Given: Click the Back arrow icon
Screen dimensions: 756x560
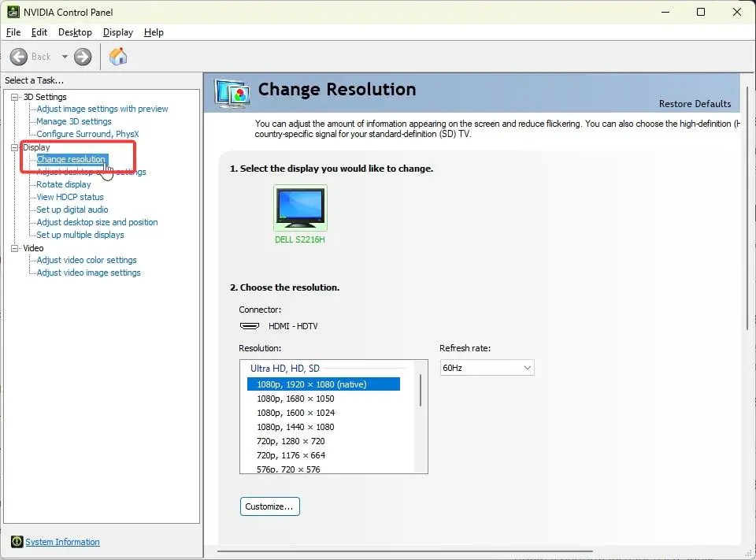Looking at the screenshot, I should (x=19, y=57).
